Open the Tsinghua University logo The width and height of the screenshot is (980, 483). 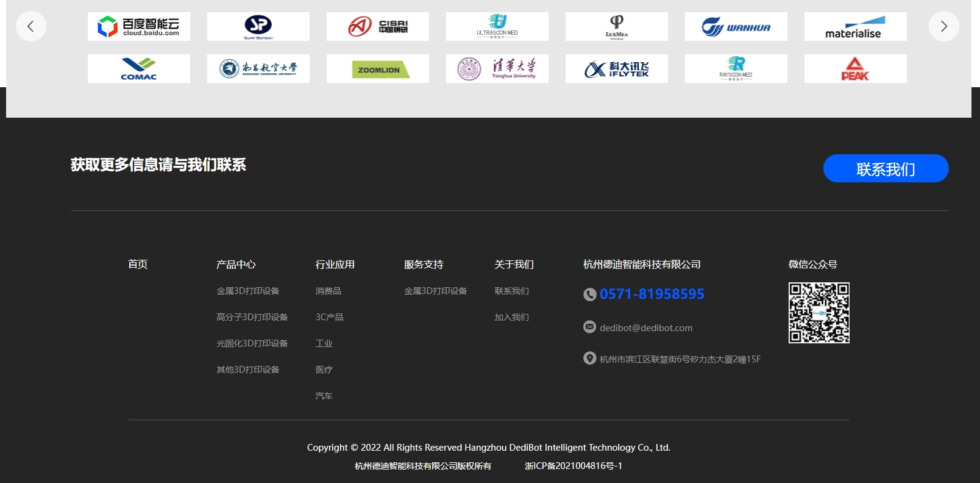(x=497, y=69)
